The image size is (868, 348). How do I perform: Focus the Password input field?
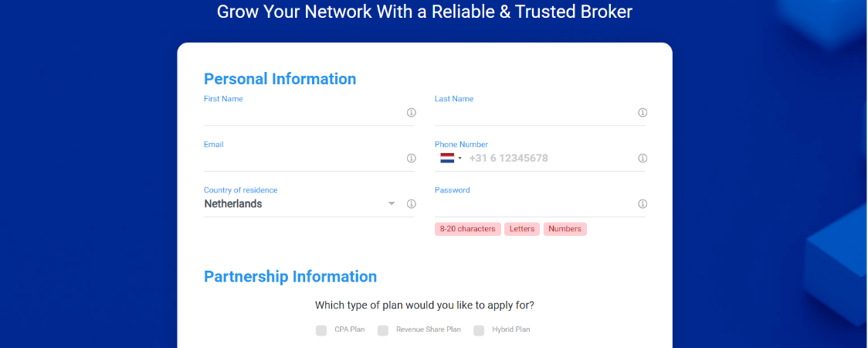534,204
